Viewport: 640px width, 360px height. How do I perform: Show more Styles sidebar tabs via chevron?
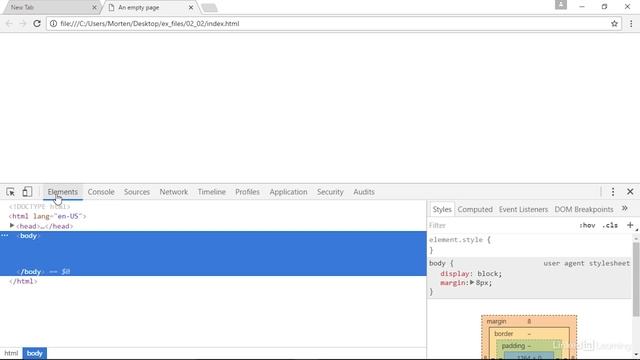(x=624, y=209)
